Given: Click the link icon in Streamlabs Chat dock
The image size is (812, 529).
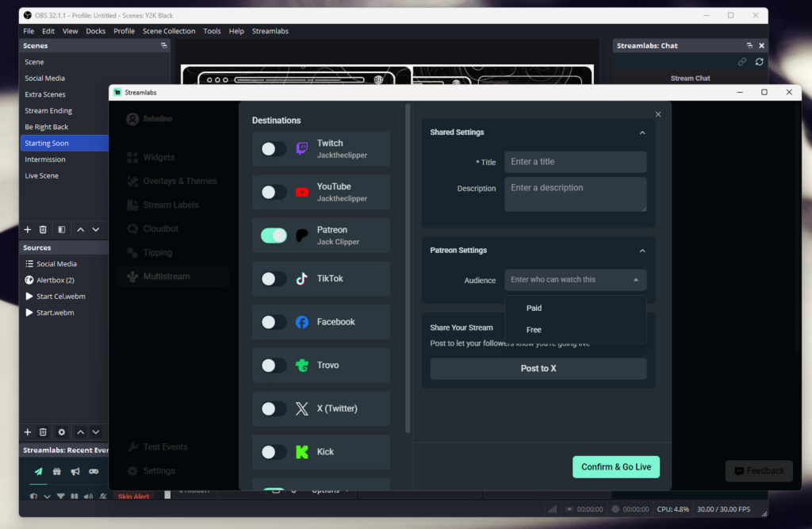Looking at the screenshot, I should [x=742, y=62].
